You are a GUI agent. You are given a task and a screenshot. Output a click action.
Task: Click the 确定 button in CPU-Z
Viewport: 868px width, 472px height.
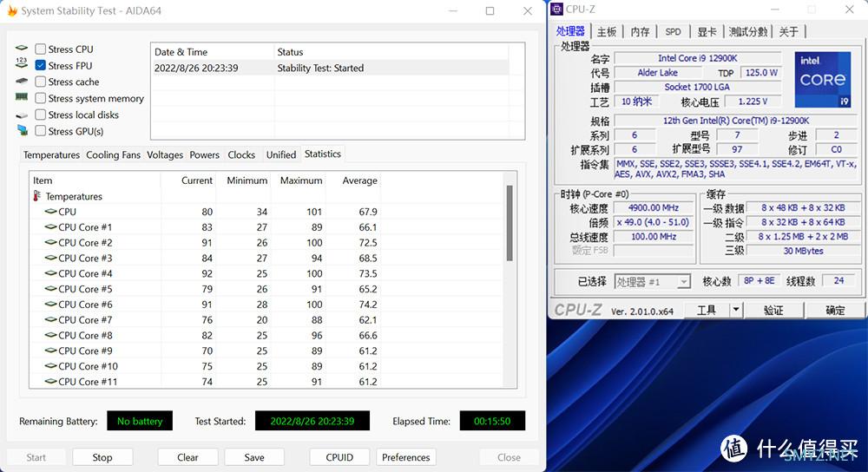[835, 310]
